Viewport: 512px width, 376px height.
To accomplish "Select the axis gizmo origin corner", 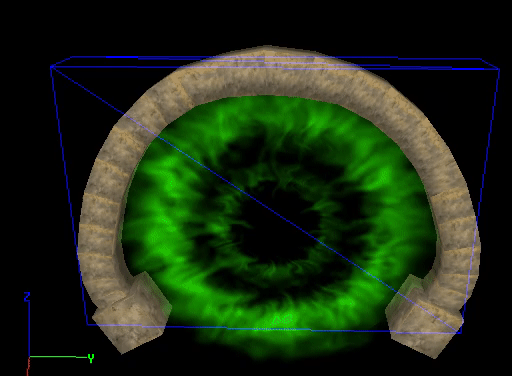I will (29, 357).
